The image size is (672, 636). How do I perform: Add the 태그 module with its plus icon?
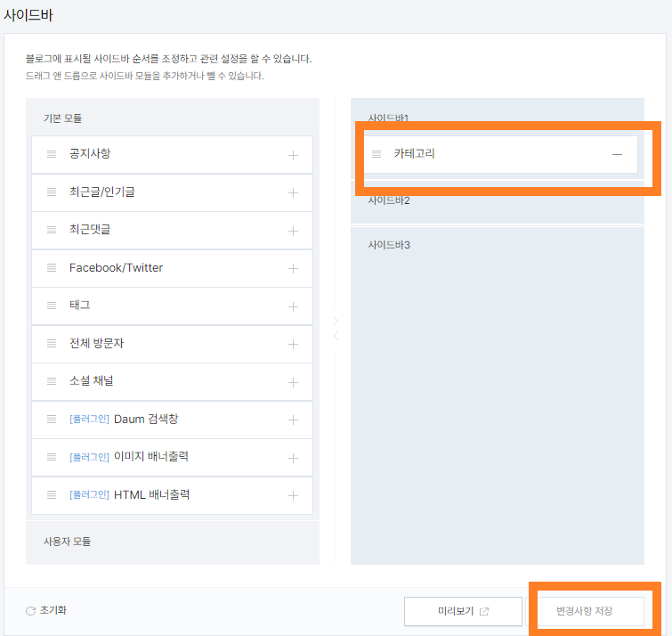(293, 306)
